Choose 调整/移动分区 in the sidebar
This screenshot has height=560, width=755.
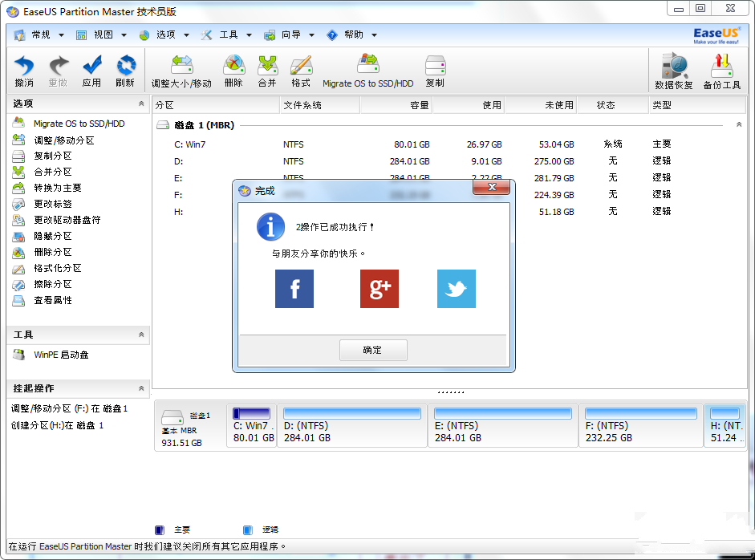coord(54,140)
